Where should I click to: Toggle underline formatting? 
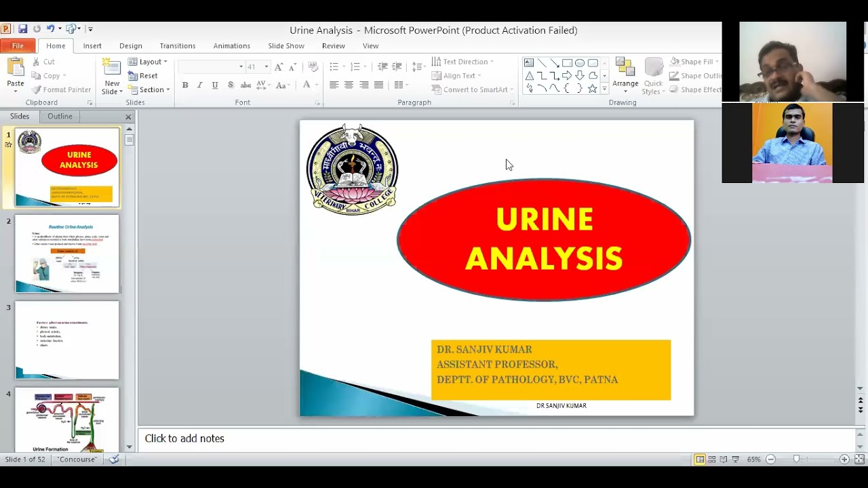215,85
